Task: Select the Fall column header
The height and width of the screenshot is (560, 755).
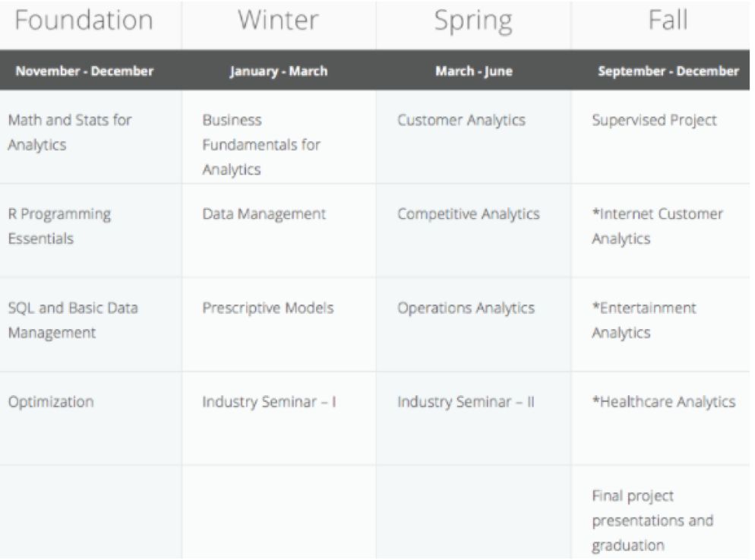Action: point(668,21)
